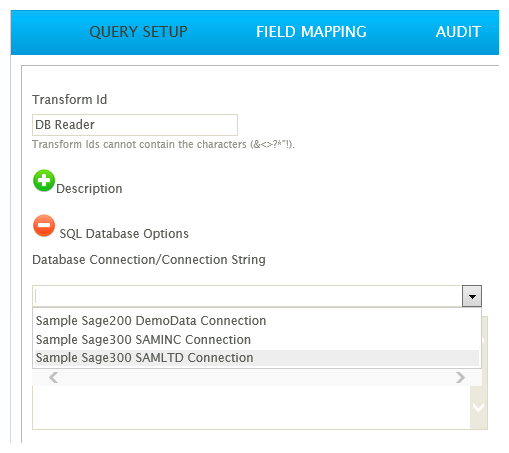This screenshot has height=453, width=509.
Task: Click the Database Connection/Connection String label
Action: click(x=149, y=260)
